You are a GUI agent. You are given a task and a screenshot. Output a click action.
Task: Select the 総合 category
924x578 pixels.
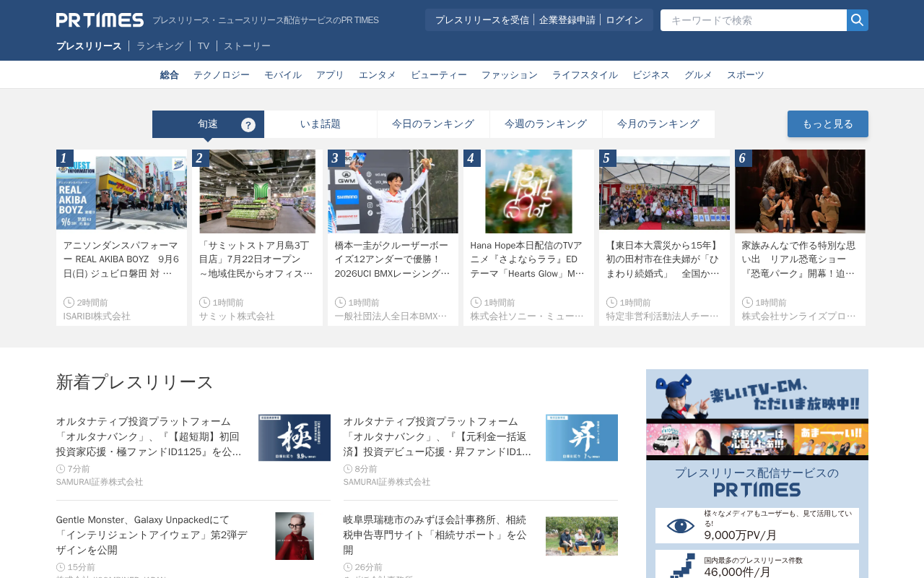170,75
